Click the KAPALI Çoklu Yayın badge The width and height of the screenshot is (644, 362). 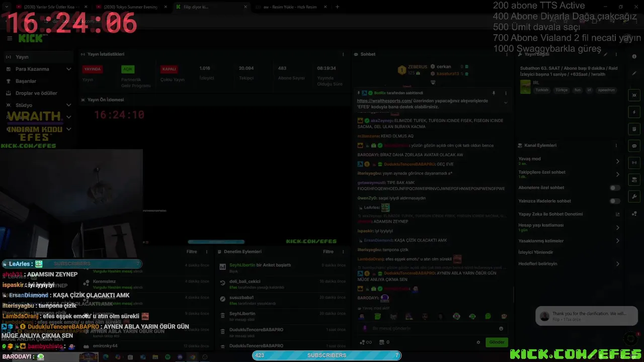(169, 69)
